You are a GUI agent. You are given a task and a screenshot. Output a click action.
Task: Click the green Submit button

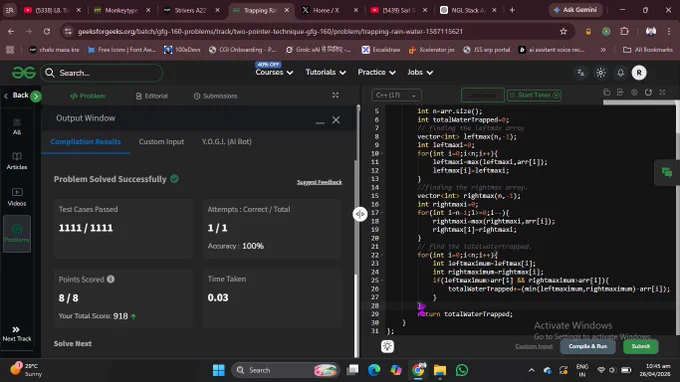tap(641, 346)
